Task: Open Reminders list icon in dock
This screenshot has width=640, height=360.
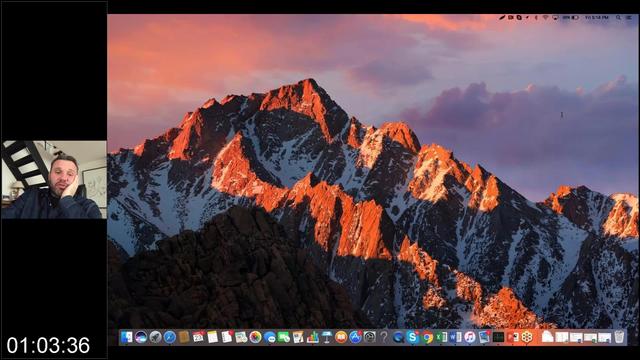Action: click(x=227, y=337)
